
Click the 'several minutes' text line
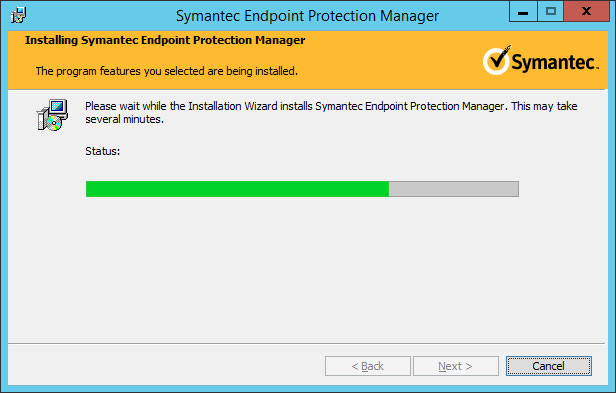[x=125, y=119]
